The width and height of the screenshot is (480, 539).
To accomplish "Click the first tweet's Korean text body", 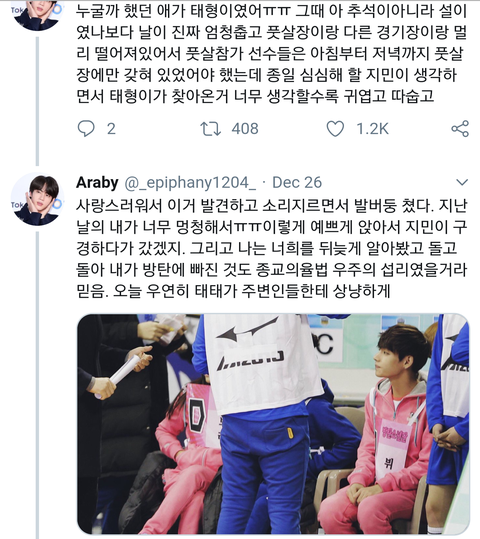I will pyautogui.click(x=272, y=53).
